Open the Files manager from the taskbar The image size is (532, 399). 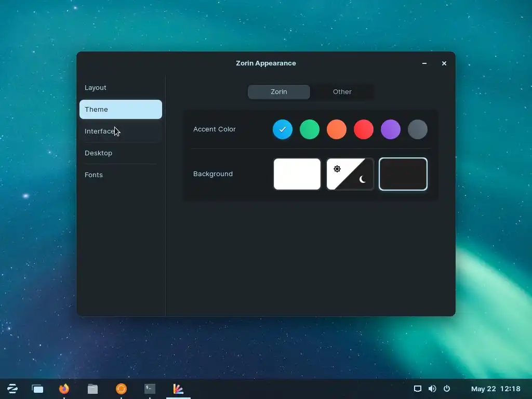(x=92, y=389)
